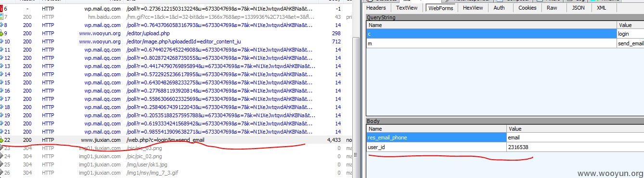Switch to the Headers inspector tab
644x178 pixels.
coord(376,8)
